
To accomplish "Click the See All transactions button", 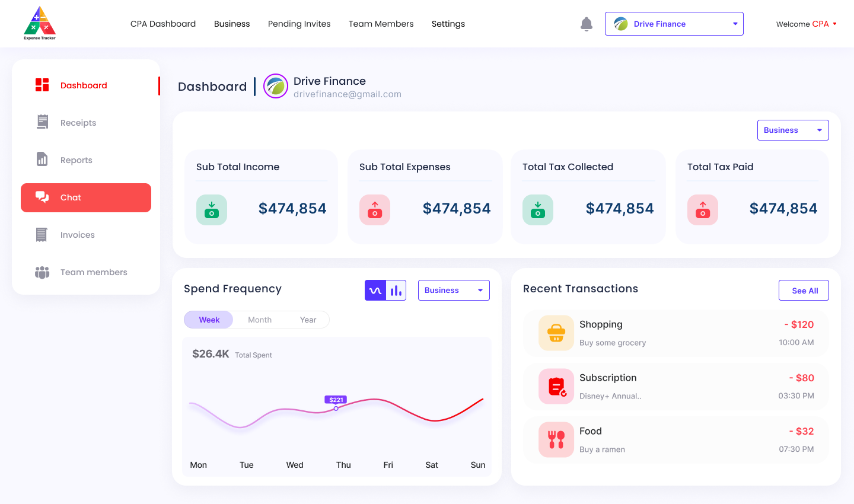I will [804, 290].
